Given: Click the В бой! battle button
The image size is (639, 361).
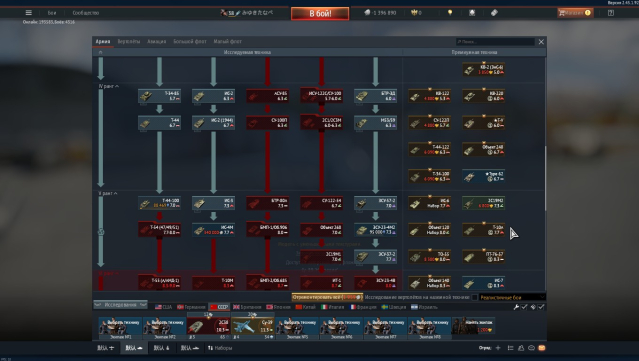Looking at the screenshot, I should click(x=320, y=13).
